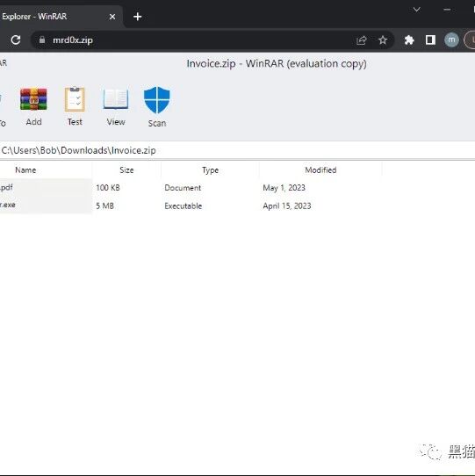The height and width of the screenshot is (476, 475).
Task: Open a new browser tab
Action: point(138,17)
